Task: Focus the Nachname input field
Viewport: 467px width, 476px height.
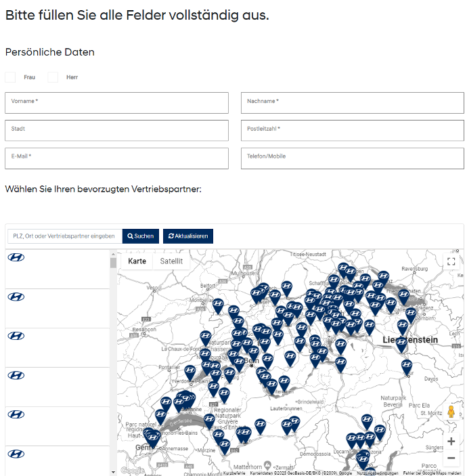Action: (x=353, y=103)
